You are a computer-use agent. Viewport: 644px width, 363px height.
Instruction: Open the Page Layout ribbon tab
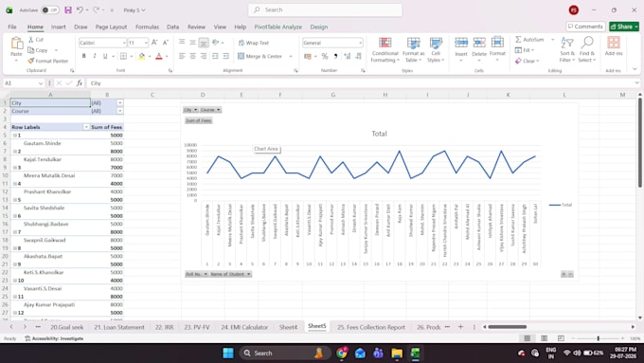[x=111, y=27]
